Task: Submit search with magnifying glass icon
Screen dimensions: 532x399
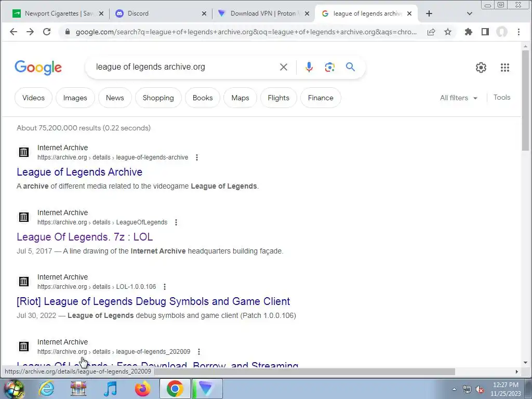Action: [x=351, y=67]
